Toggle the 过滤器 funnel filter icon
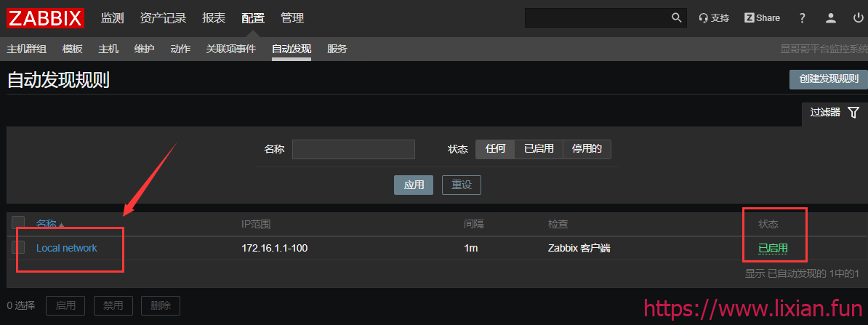This screenshot has width=868, height=325. [x=853, y=113]
